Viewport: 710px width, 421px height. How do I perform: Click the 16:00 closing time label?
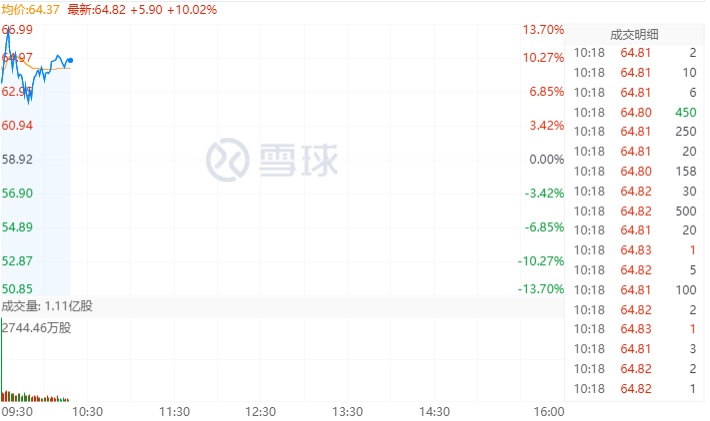pos(549,411)
